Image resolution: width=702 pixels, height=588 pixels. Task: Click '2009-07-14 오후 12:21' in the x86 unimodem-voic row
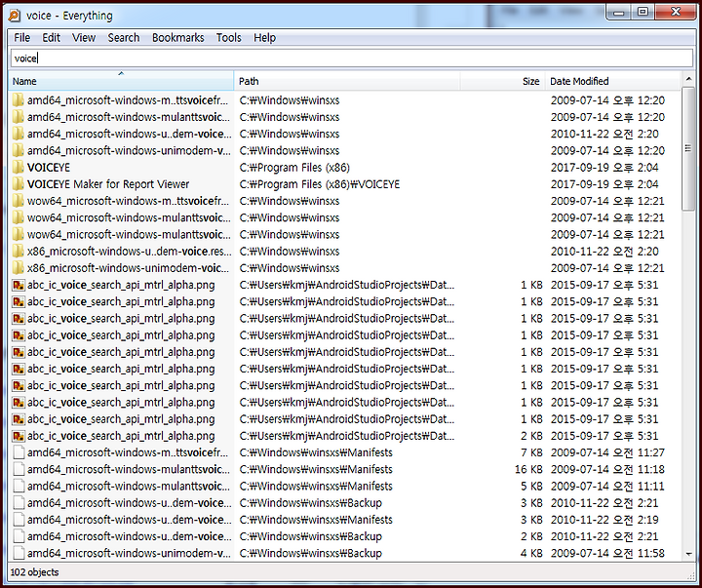[607, 268]
